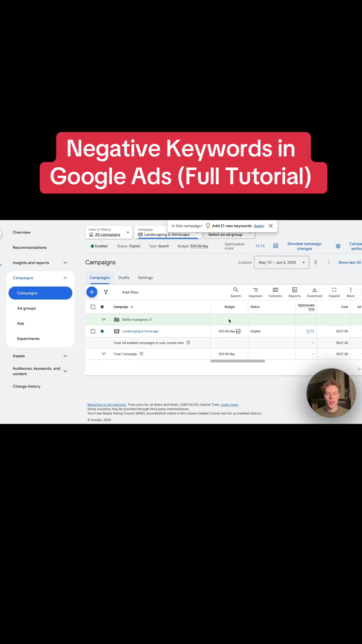Click budget chart icon beside $35.00/day
Screen dimensions: 362x644
coord(238,331)
